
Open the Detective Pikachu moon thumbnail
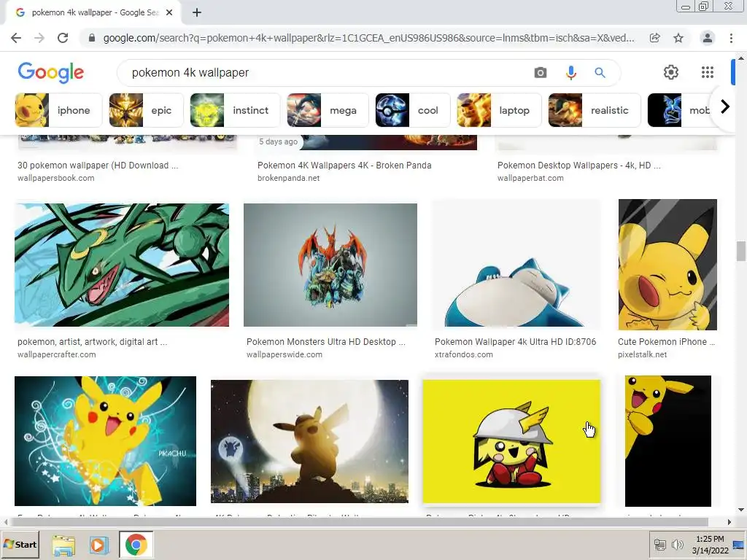(x=309, y=441)
